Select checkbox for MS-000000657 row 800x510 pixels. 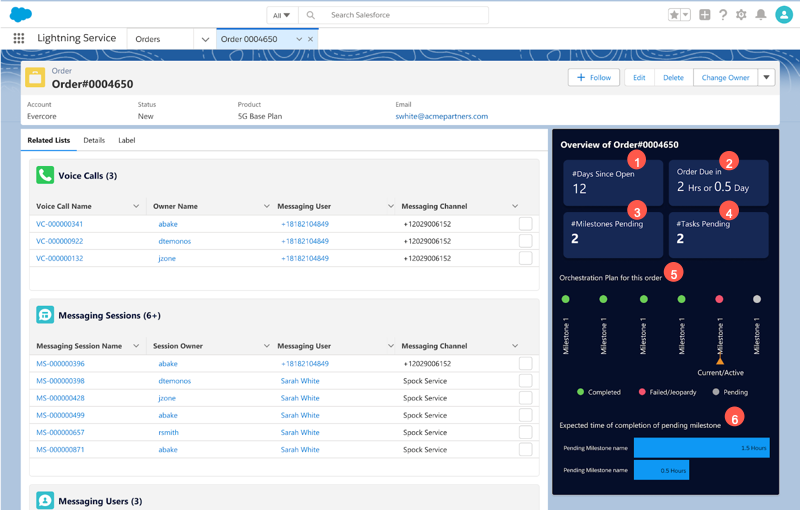point(526,432)
